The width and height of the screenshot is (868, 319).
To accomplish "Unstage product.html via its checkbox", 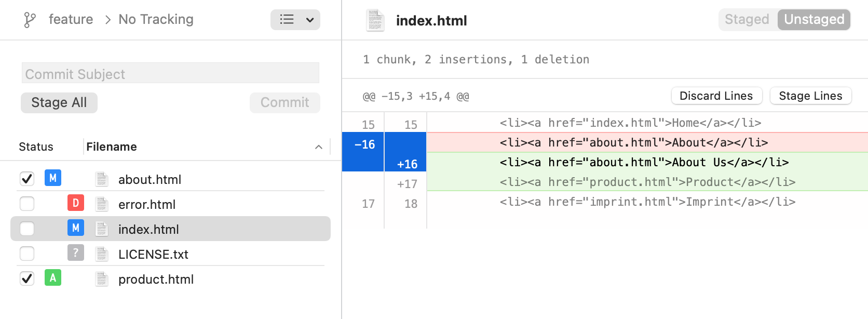I will click(x=27, y=278).
